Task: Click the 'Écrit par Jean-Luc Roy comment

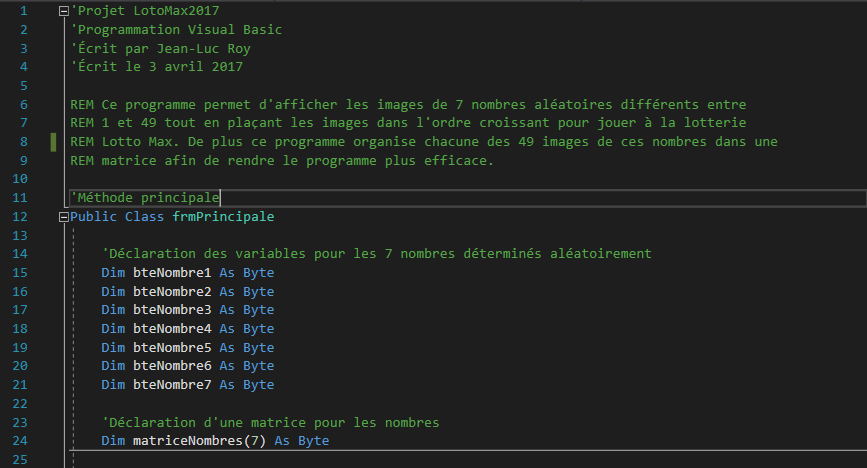Action: (160, 49)
